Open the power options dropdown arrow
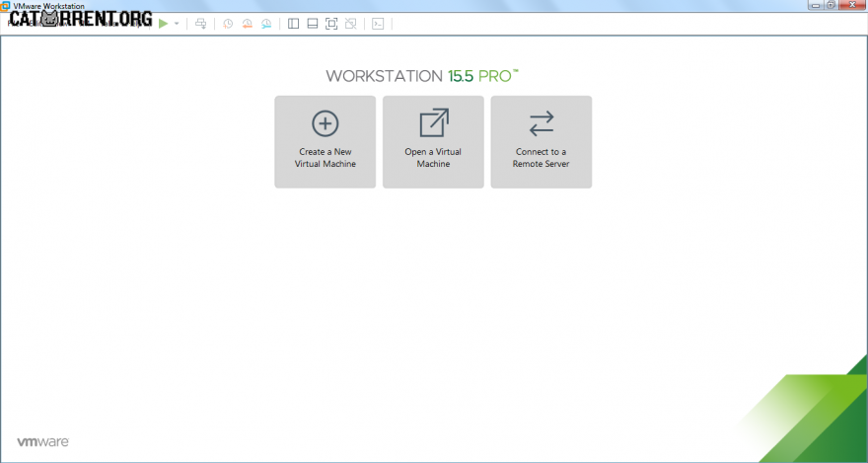 coord(177,24)
